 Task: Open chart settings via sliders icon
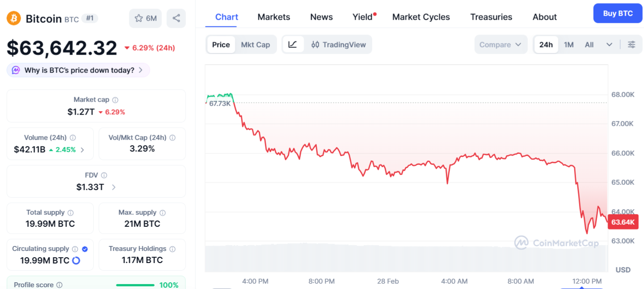pyautogui.click(x=632, y=44)
